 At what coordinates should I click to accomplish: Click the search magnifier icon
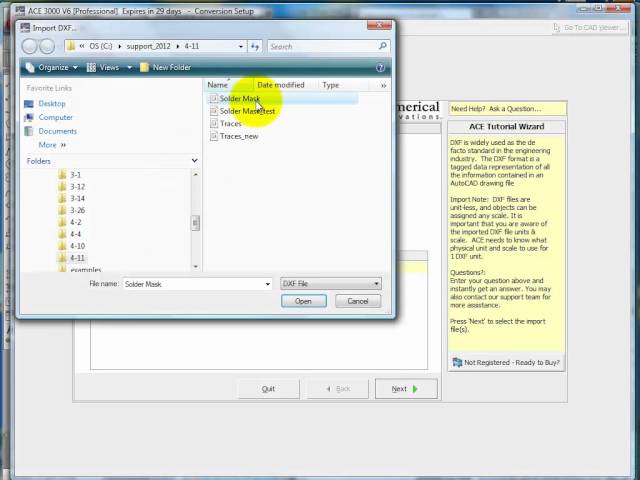coord(382,46)
